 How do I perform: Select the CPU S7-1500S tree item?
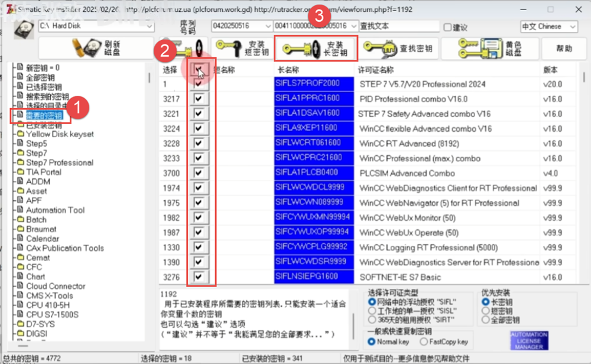52,314
